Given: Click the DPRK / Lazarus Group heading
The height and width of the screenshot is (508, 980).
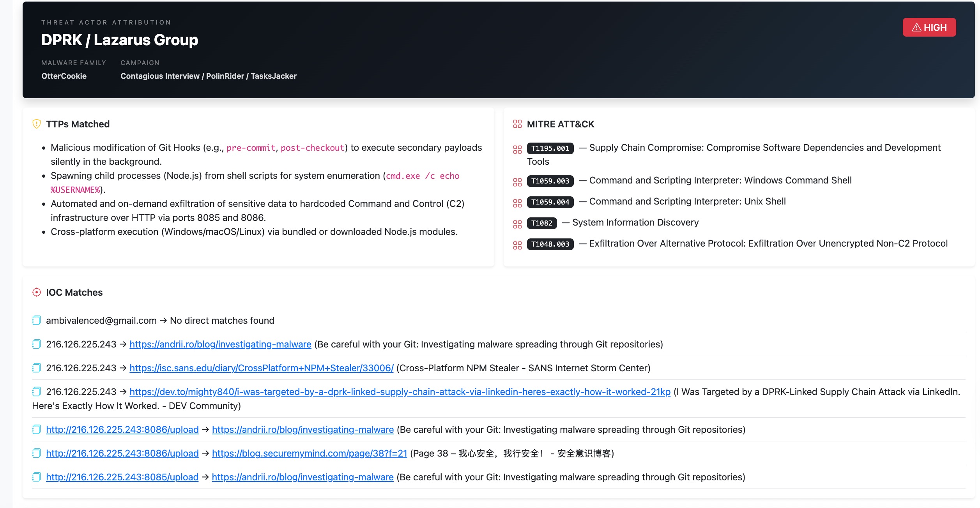Looking at the screenshot, I should click(120, 40).
